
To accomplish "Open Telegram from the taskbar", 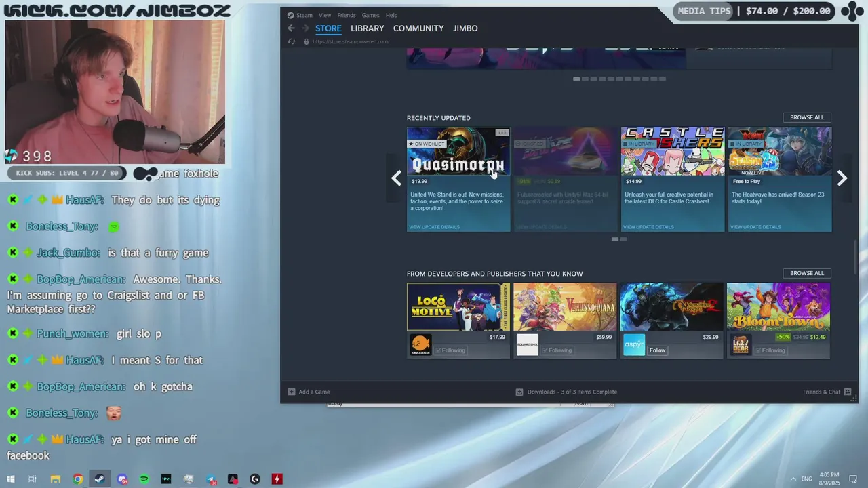I will [211, 479].
